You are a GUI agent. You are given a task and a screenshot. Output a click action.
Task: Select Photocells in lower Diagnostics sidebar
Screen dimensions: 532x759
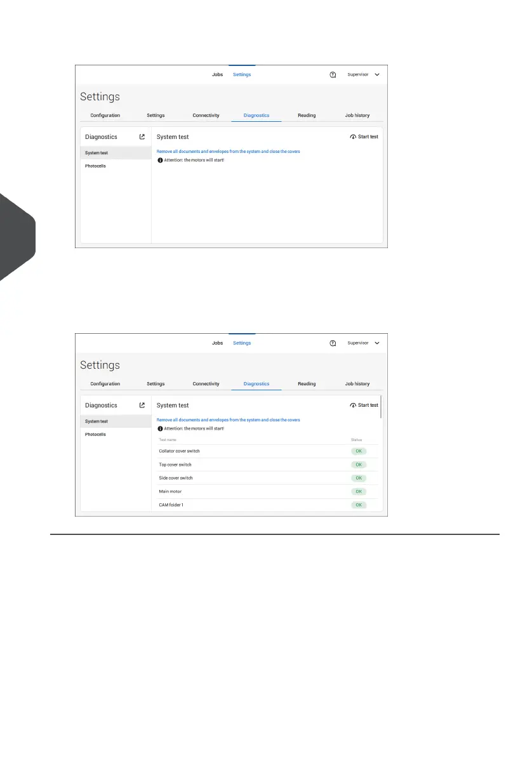[x=116, y=435]
